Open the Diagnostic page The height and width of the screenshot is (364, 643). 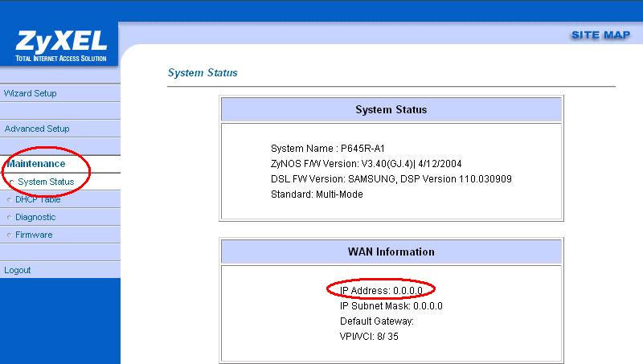[x=35, y=218]
